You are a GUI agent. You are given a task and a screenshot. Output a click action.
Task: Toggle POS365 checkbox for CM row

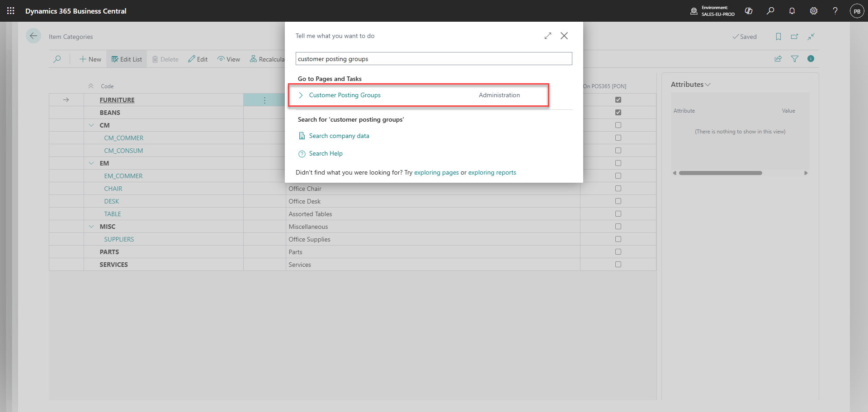618,125
